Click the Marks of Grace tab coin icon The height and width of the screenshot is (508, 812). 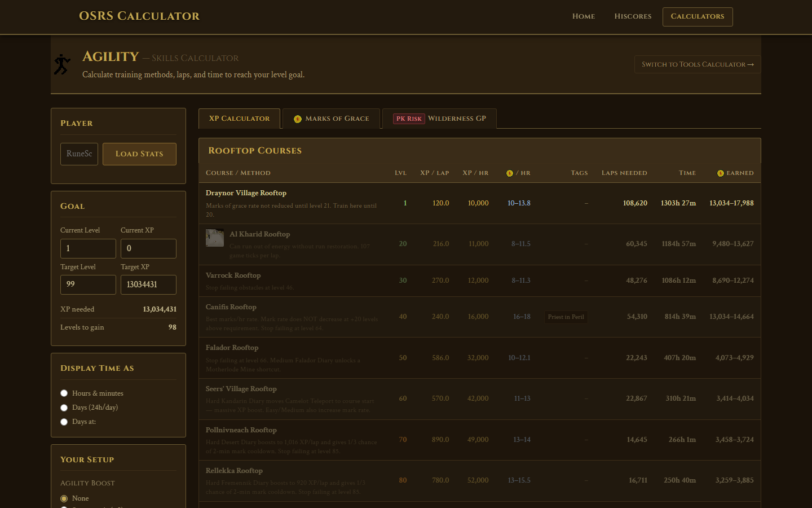click(x=298, y=119)
